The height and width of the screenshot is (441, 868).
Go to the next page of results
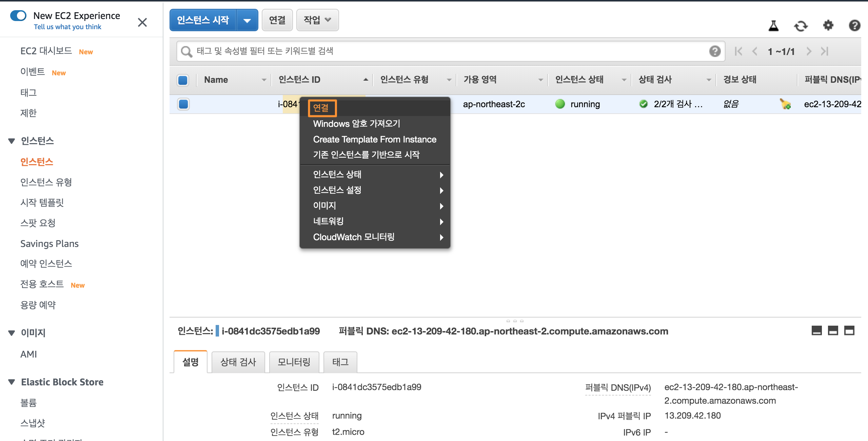(x=809, y=52)
